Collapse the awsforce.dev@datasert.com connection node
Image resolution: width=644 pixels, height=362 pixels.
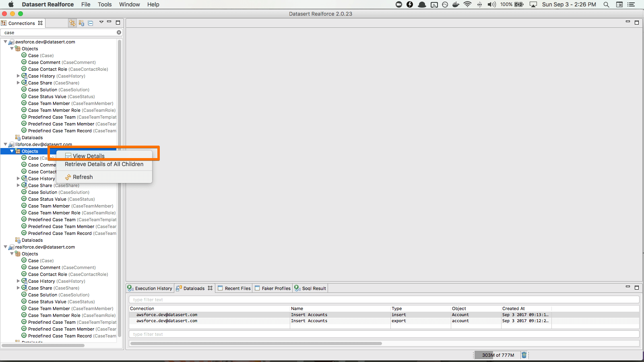point(5,42)
